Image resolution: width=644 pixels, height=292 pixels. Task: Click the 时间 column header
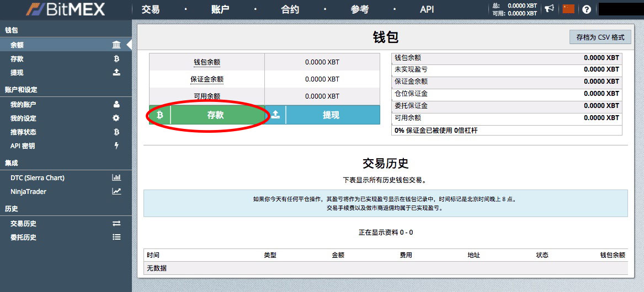click(x=153, y=255)
